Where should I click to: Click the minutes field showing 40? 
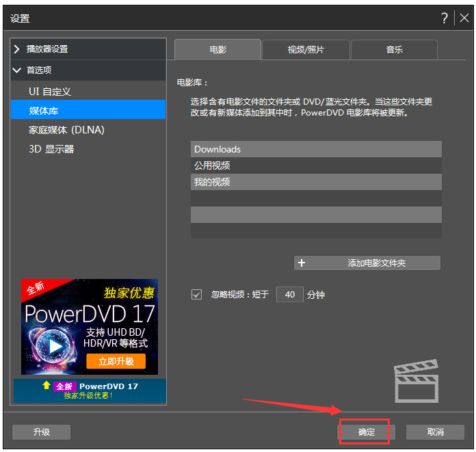point(289,294)
